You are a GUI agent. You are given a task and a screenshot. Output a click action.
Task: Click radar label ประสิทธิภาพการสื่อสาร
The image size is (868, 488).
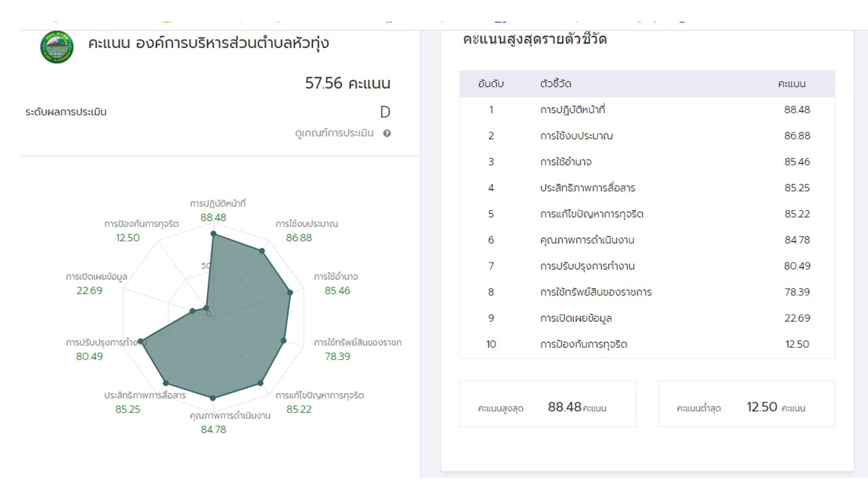click(145, 395)
